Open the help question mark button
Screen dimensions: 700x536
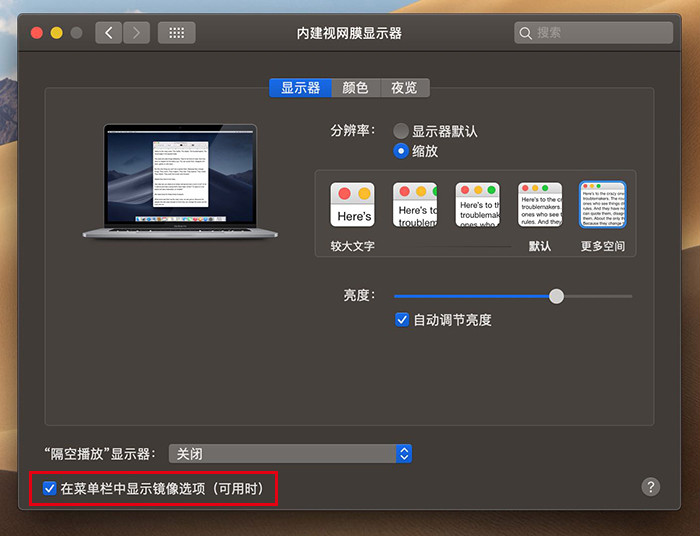(x=651, y=487)
